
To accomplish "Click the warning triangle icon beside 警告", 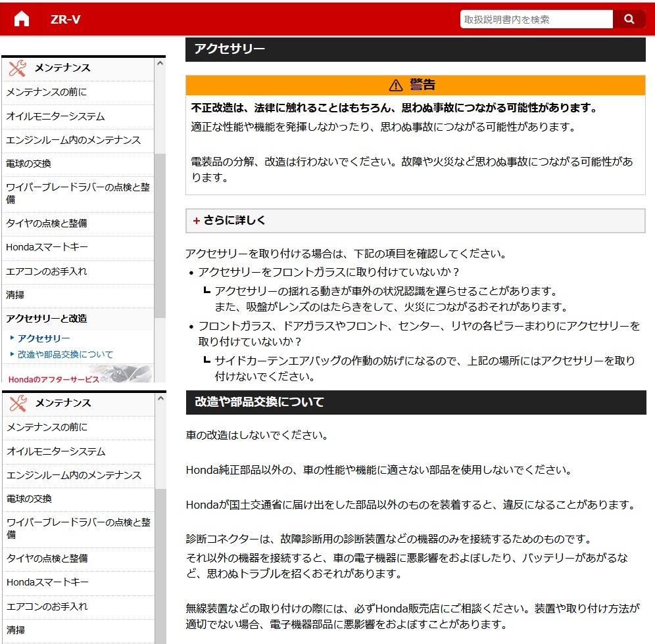I will pos(396,85).
